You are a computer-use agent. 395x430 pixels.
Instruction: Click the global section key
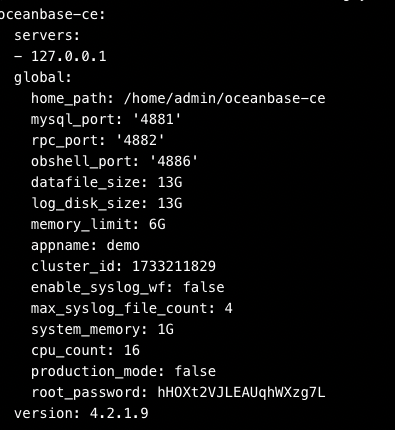pyautogui.click(x=43, y=78)
